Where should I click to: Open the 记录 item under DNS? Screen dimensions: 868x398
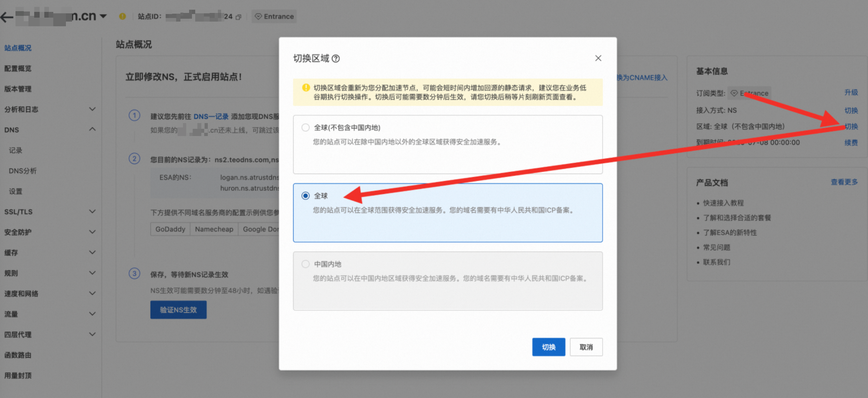click(x=15, y=150)
